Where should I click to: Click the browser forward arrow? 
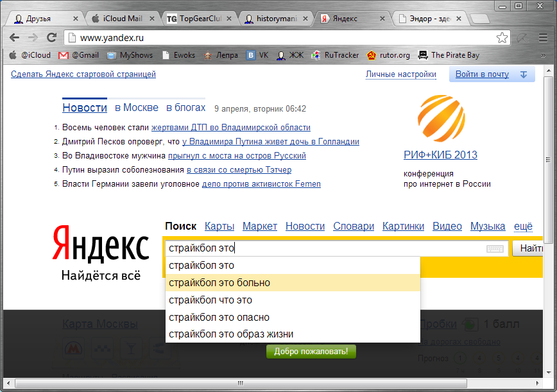(33, 37)
